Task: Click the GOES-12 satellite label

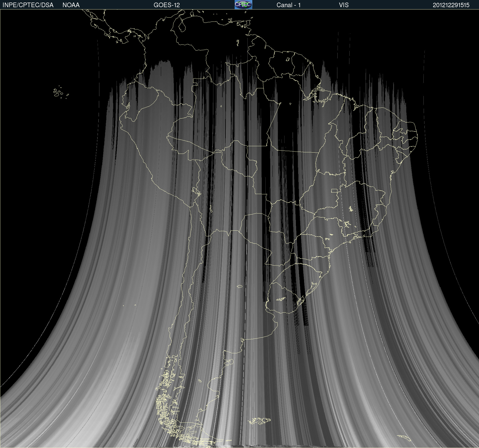Action: pos(167,5)
